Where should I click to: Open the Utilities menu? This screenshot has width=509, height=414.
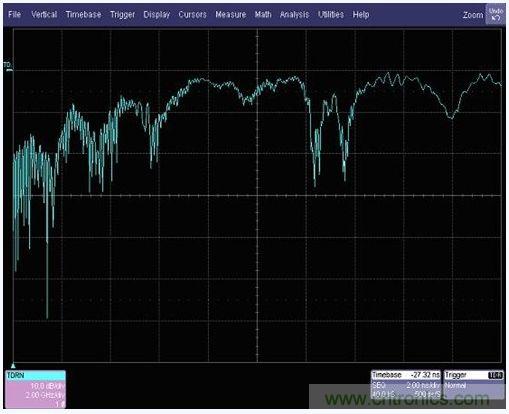(331, 14)
